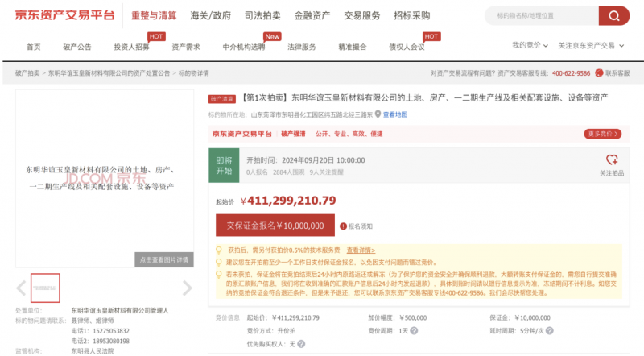Show previous image with left arrow
The image size is (644, 356).
(x=22, y=288)
